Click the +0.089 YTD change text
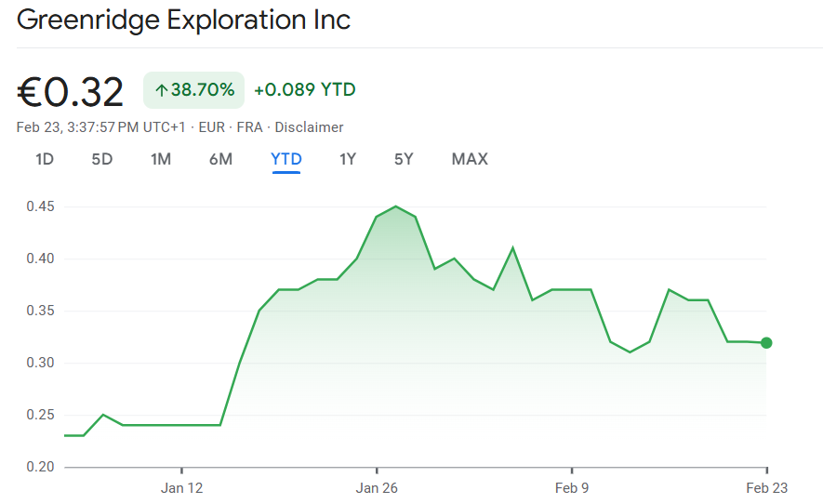 tap(304, 90)
